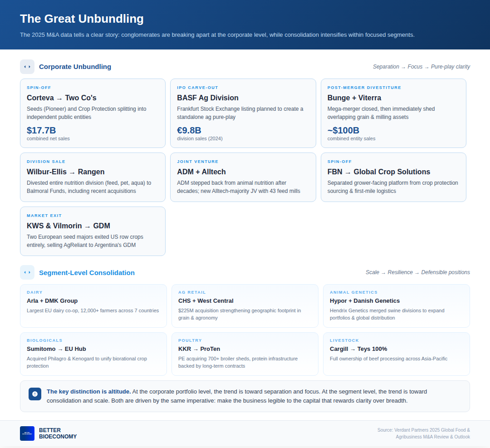Click 'Scale → Resilience → Defensible positions' tagline
This screenshot has height=448, width=490.
point(418,272)
